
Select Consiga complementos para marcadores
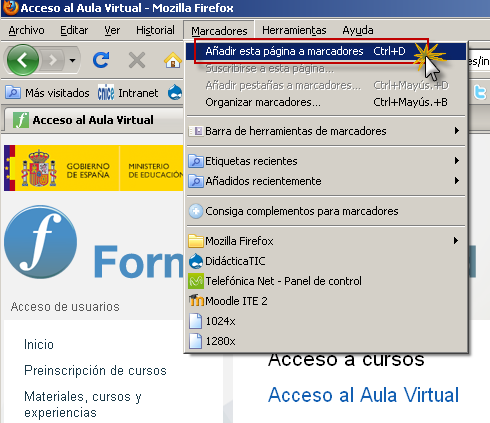326,211
